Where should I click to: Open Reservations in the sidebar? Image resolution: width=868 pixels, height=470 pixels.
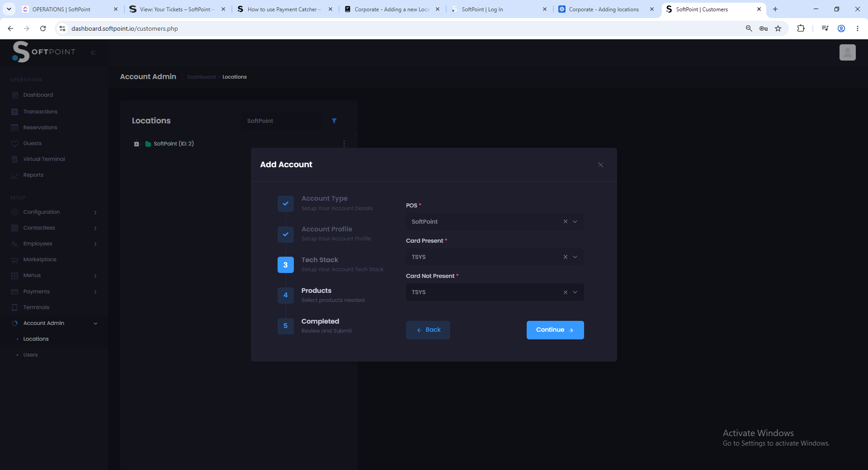(40, 127)
